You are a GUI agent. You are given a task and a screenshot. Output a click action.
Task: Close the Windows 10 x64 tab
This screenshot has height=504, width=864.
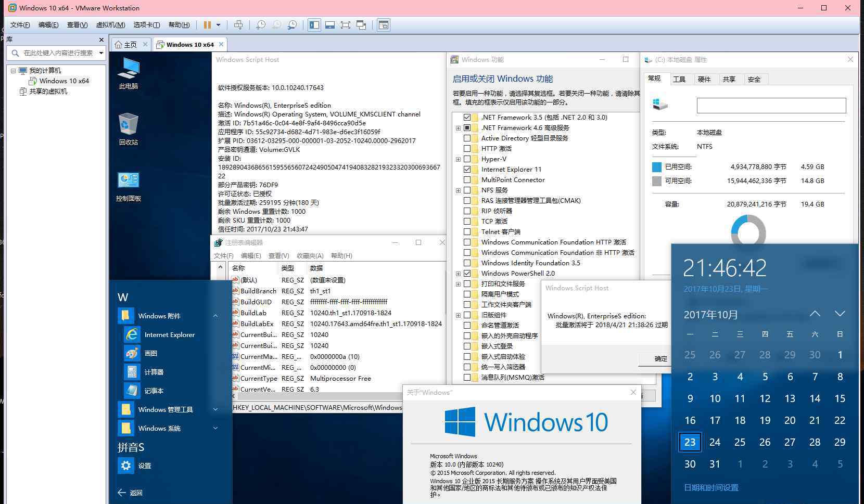221,44
